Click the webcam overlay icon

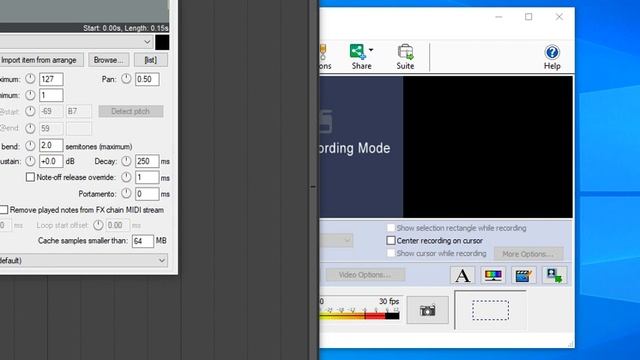tap(554, 275)
